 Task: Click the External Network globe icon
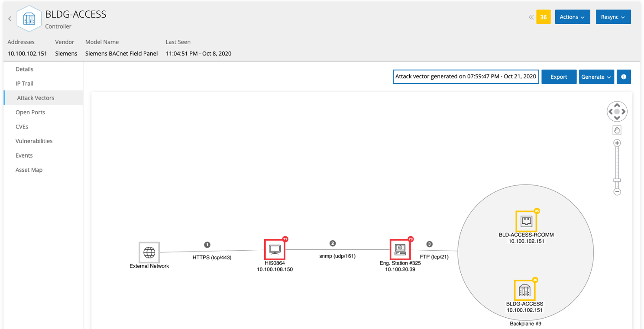(x=149, y=252)
